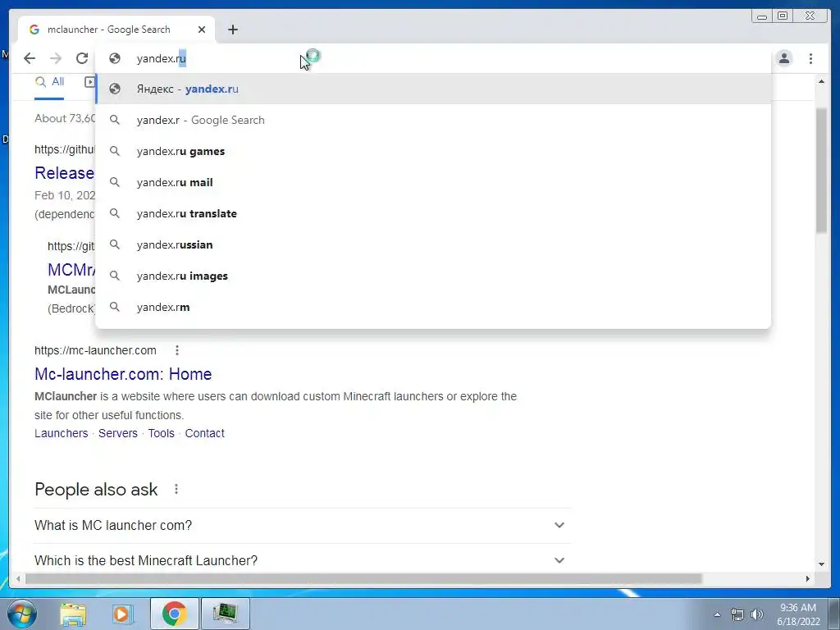Click the scroll up arrow of the page
This screenshot has width=840, height=630.
(821, 81)
